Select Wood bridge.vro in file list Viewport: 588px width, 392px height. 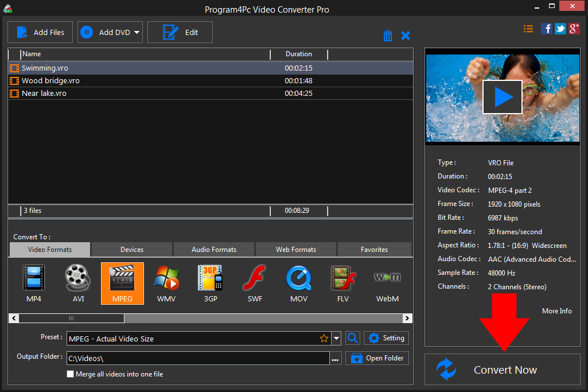tap(50, 80)
